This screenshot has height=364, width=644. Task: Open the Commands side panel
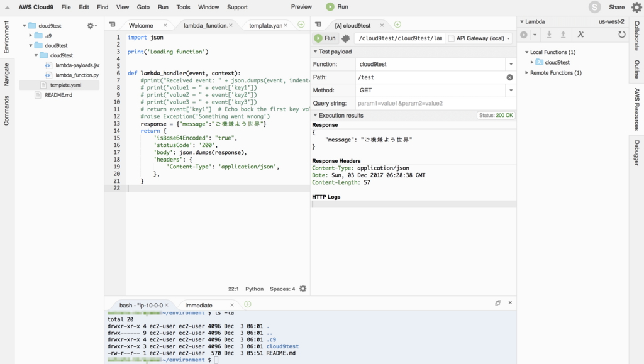[6, 111]
